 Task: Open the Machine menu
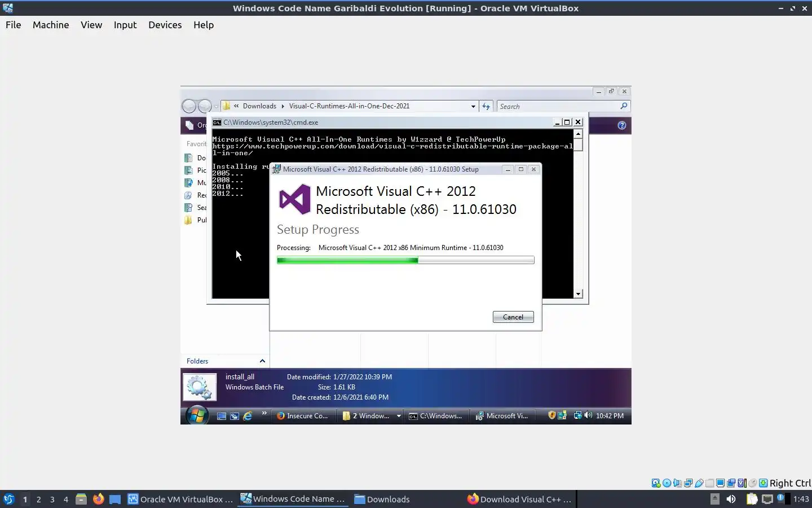tap(51, 25)
